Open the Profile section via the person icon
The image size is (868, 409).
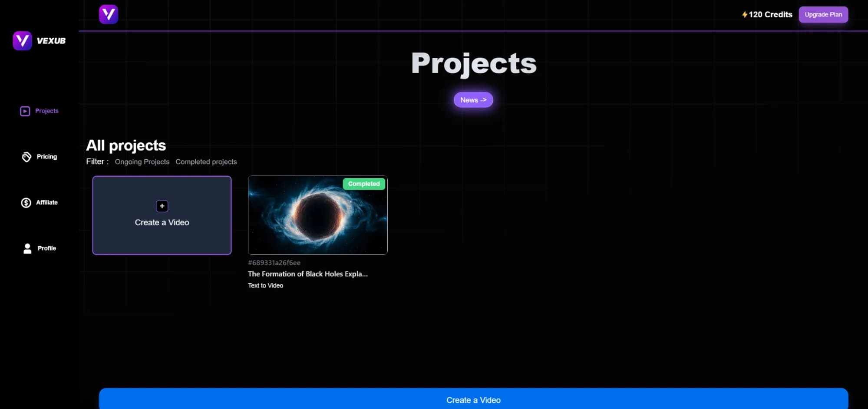[x=27, y=248]
